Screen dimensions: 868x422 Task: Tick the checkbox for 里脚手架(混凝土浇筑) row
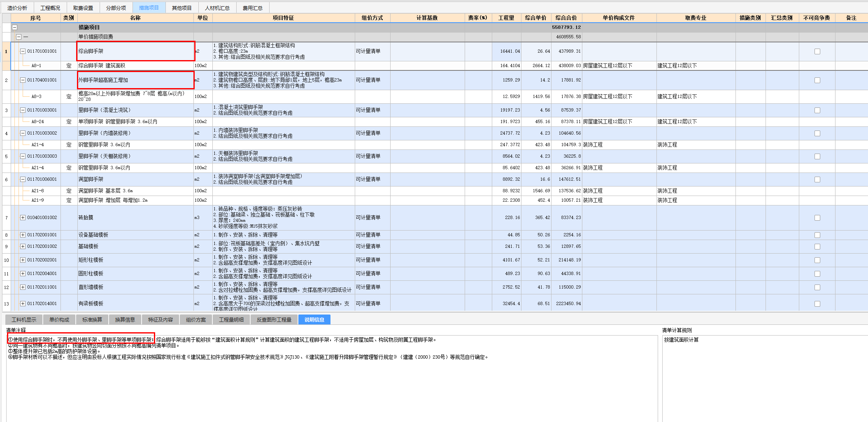point(817,110)
